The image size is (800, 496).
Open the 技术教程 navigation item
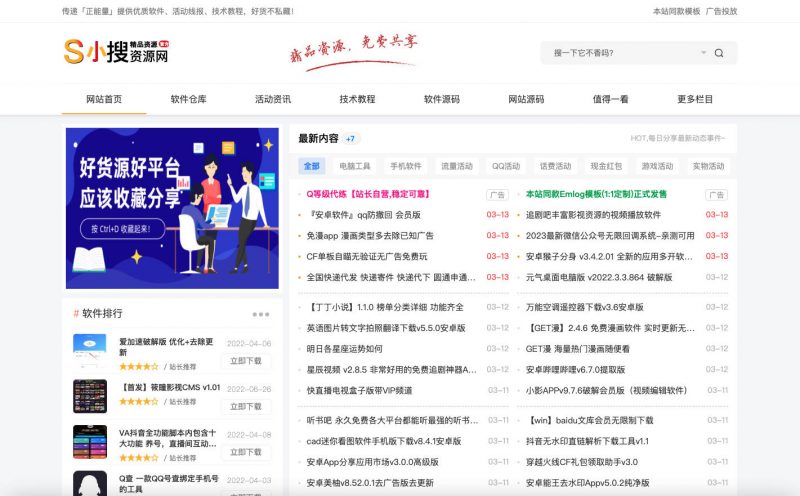click(x=357, y=99)
